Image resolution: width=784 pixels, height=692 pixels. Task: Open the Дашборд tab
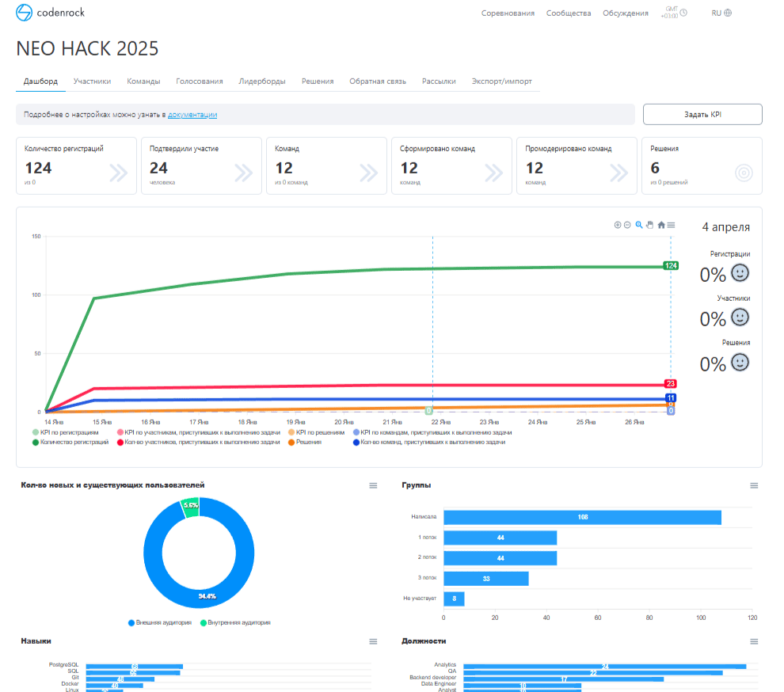(40, 81)
